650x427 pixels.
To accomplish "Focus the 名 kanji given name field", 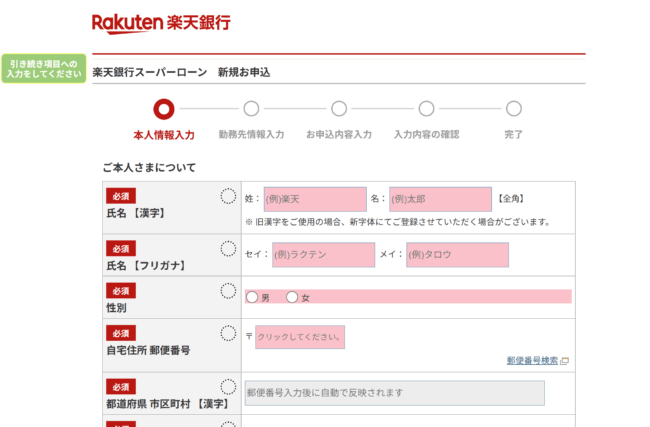I will [x=440, y=199].
